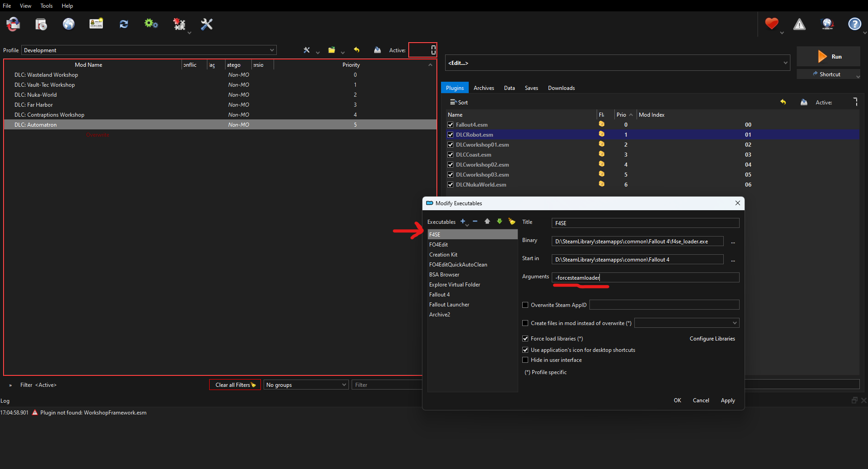Click OK in Modify Executables

pyautogui.click(x=677, y=400)
